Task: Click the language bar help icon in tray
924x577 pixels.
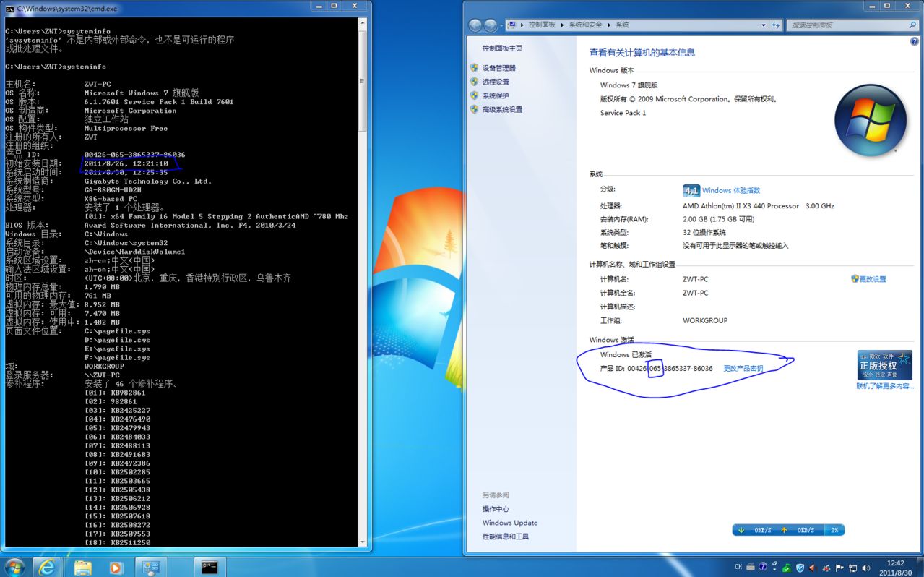Action: tap(763, 567)
